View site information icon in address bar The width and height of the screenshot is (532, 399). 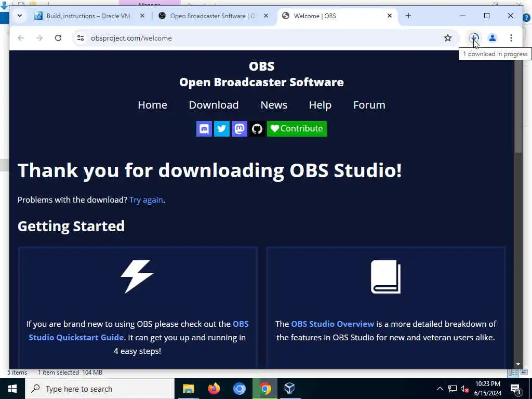tap(81, 38)
